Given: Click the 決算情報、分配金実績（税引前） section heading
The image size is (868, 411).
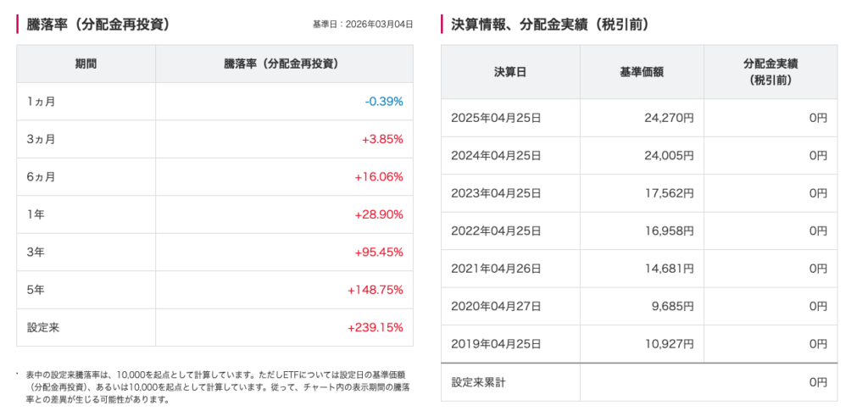Looking at the screenshot, I should click(551, 25).
